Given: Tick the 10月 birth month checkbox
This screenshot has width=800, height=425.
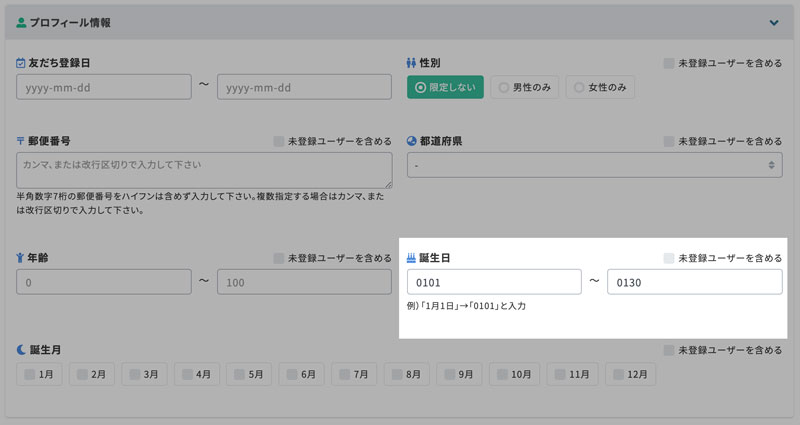Looking at the screenshot, I should pos(502,374).
